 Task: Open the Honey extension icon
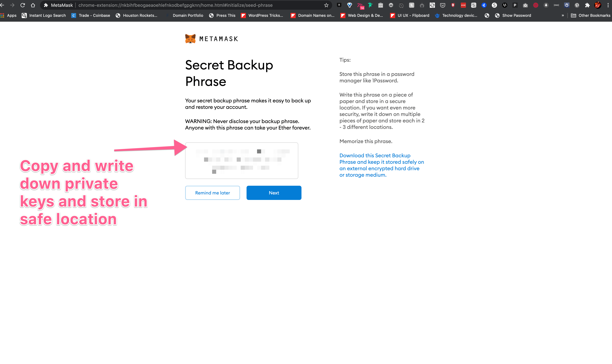[412, 5]
